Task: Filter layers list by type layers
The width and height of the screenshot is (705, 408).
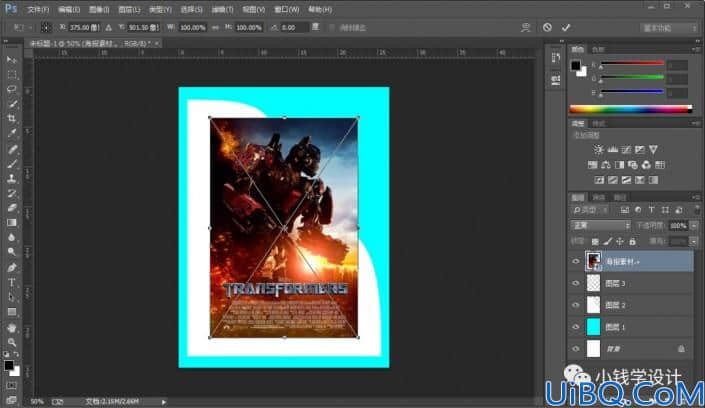Action: click(651, 210)
